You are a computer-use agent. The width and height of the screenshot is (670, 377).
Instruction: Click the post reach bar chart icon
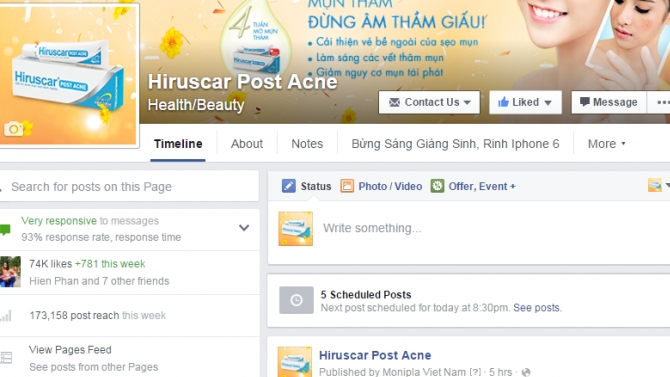click(6, 316)
